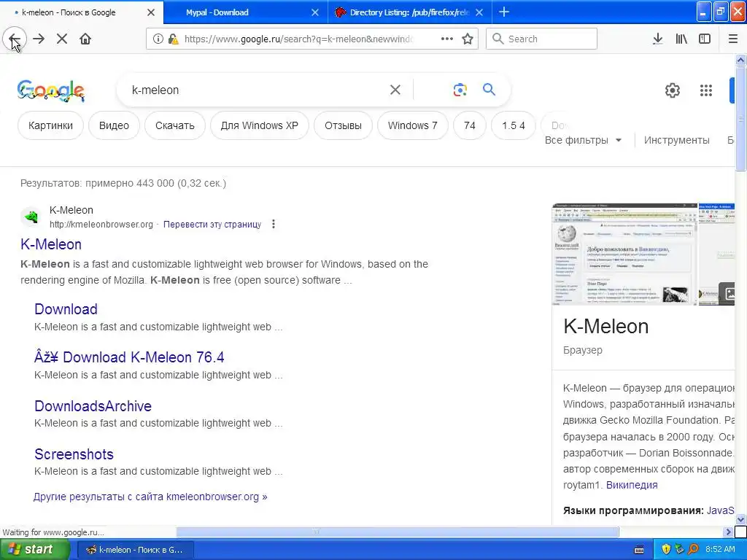747x560 pixels.
Task: Close the k-meleon Google search tab
Action: pyautogui.click(x=151, y=12)
